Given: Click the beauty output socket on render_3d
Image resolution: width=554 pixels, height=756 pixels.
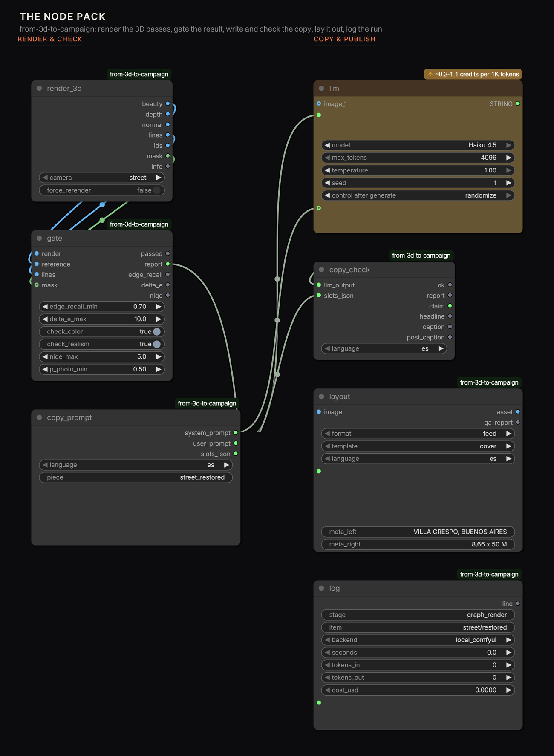Looking at the screenshot, I should point(168,103).
